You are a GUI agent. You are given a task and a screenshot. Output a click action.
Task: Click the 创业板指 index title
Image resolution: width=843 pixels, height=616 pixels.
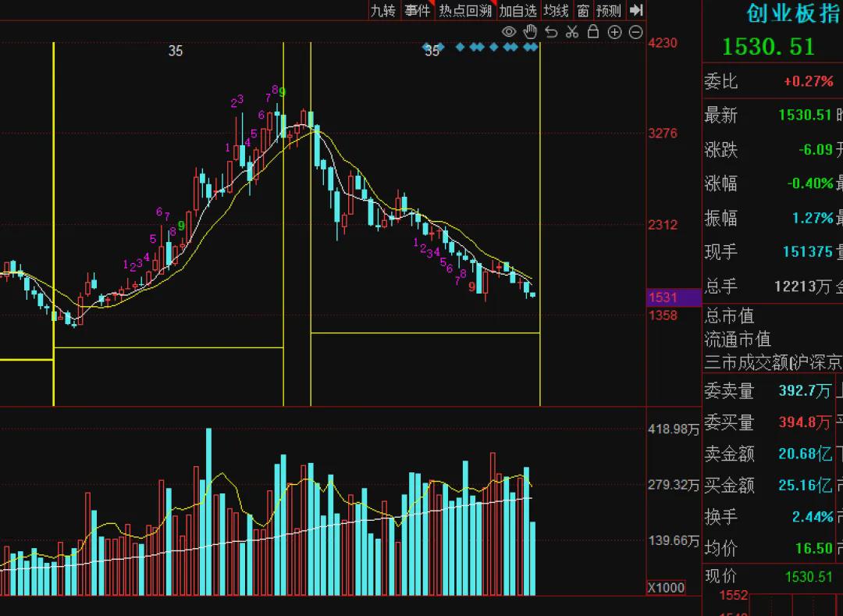pos(794,13)
